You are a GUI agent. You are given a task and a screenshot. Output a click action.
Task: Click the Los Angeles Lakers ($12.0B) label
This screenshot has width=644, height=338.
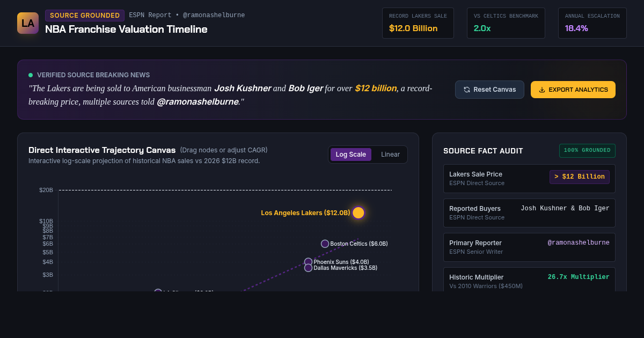305,213
